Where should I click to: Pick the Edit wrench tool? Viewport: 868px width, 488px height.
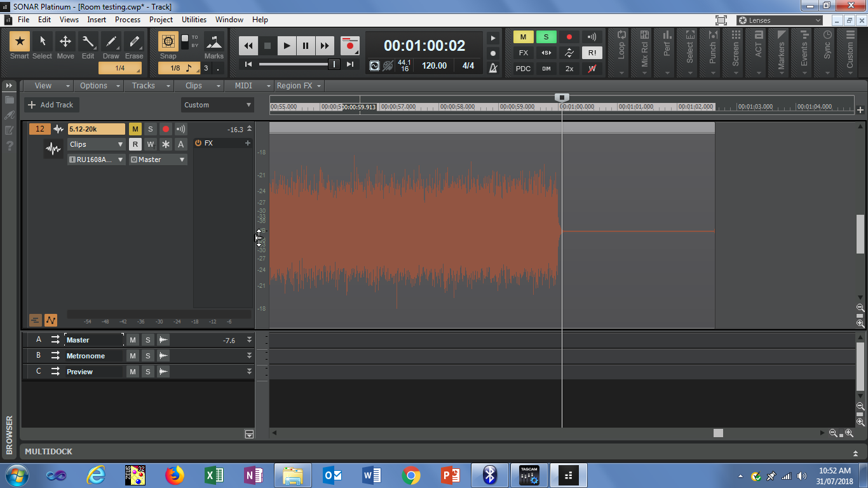tap(88, 42)
